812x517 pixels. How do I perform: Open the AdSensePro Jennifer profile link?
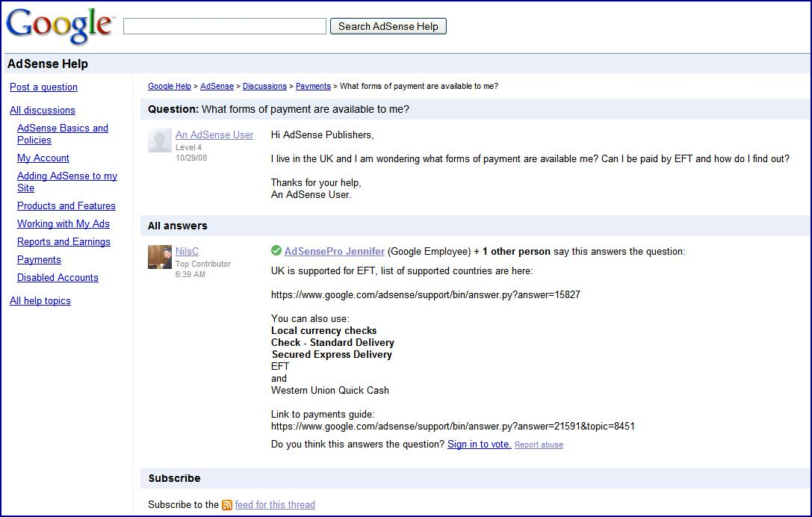[335, 251]
